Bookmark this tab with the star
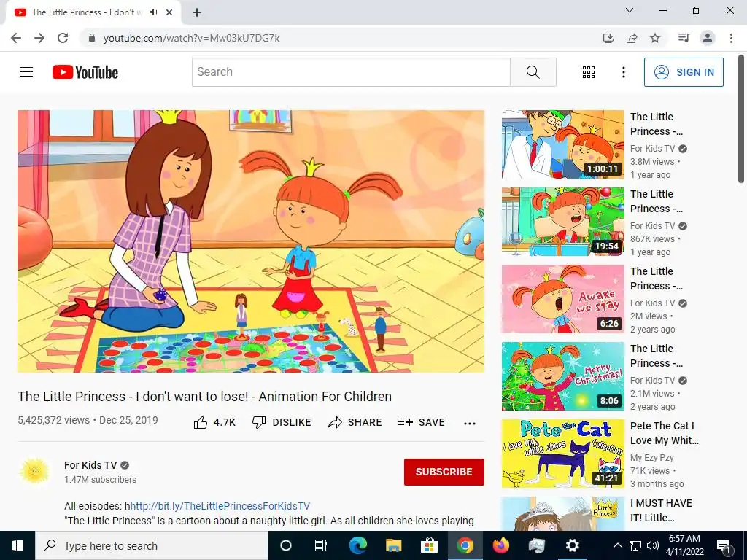Screen dimensions: 747x560 tap(655, 38)
